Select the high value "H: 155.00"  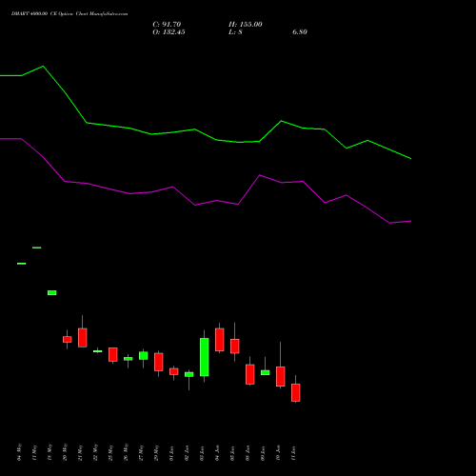(x=246, y=25)
